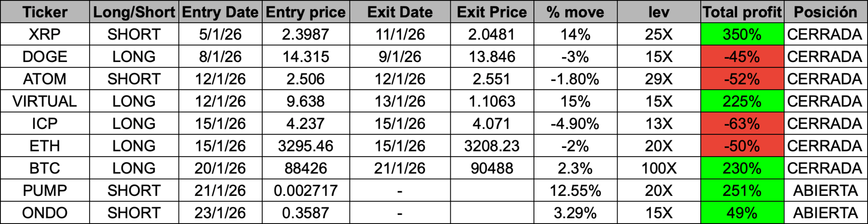This screenshot has width=868, height=224.
Task: Click the DOGE entry price 14.315
Action: click(x=306, y=57)
